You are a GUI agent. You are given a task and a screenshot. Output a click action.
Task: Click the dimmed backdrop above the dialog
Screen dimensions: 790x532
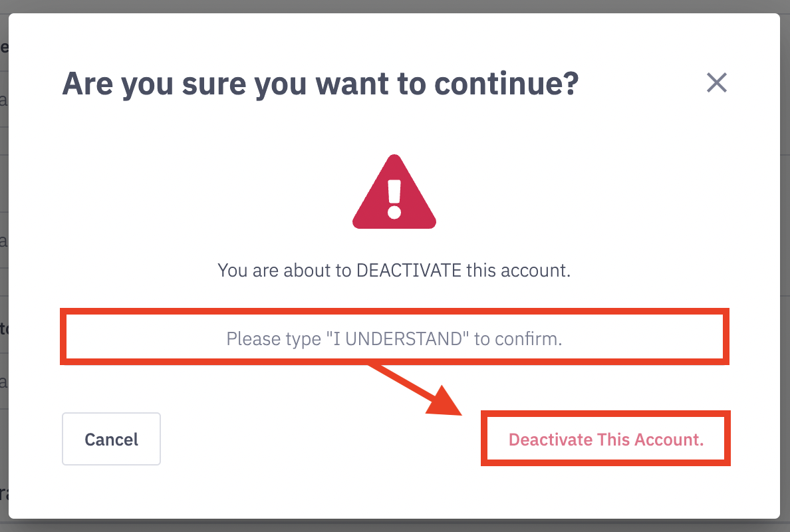(x=395, y=6)
